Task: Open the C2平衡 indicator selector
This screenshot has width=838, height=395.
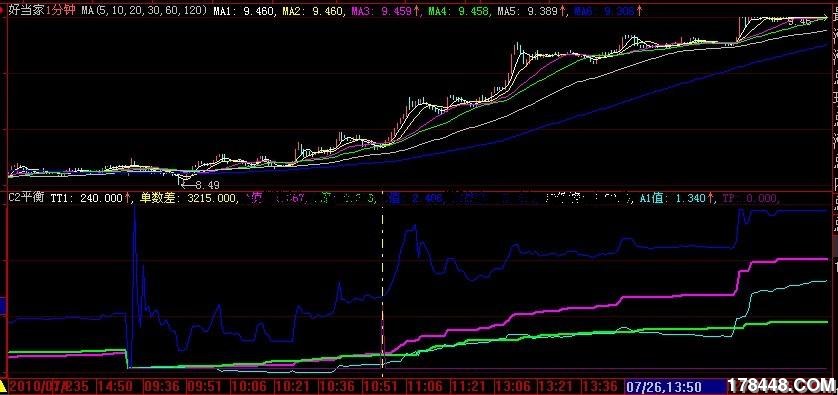Action: point(27,198)
